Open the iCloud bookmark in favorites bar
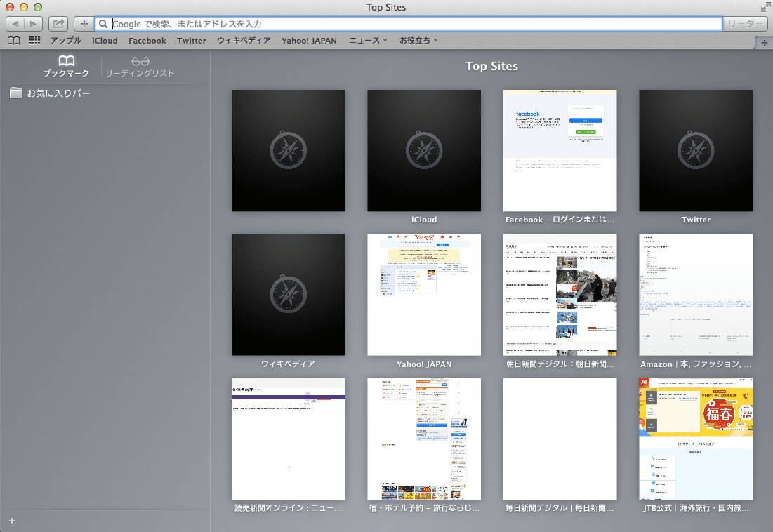Screen dimensions: 773x532 pyautogui.click(x=105, y=41)
